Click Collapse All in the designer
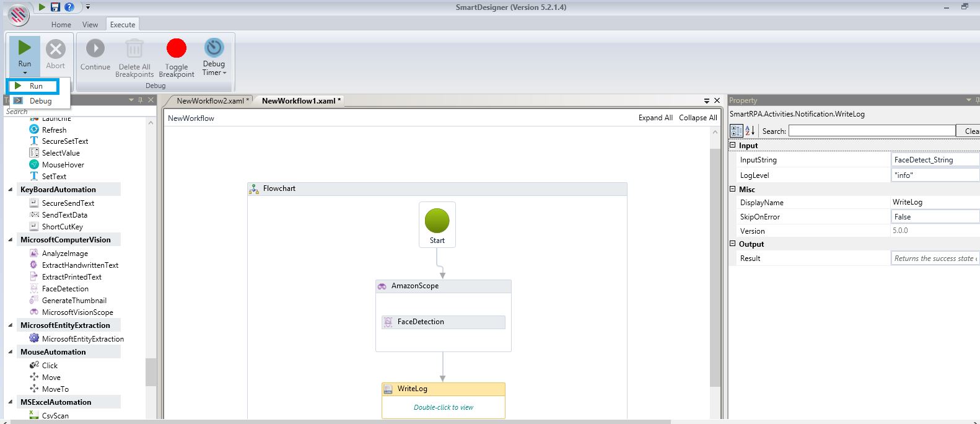Viewport: 980px width, 424px height. (x=698, y=118)
